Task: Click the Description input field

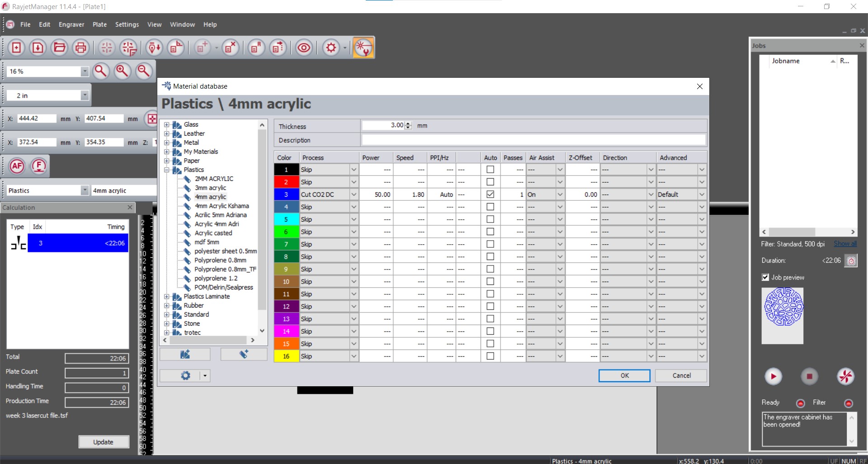Action: click(533, 140)
